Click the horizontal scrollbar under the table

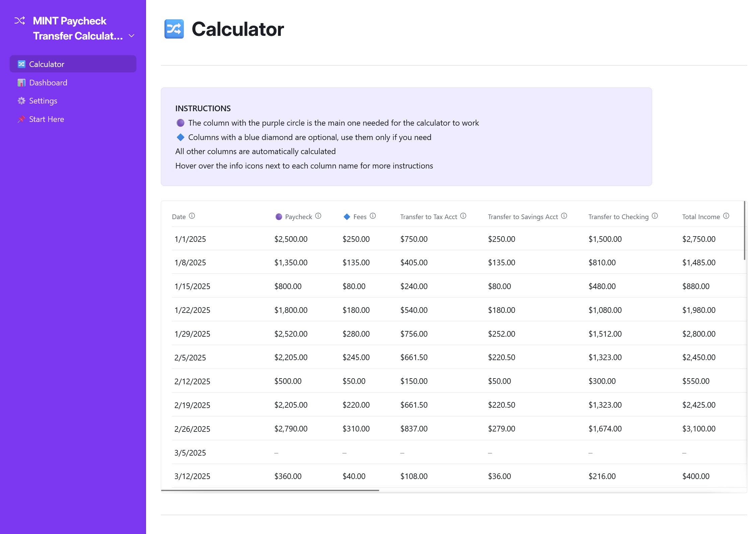point(270,490)
